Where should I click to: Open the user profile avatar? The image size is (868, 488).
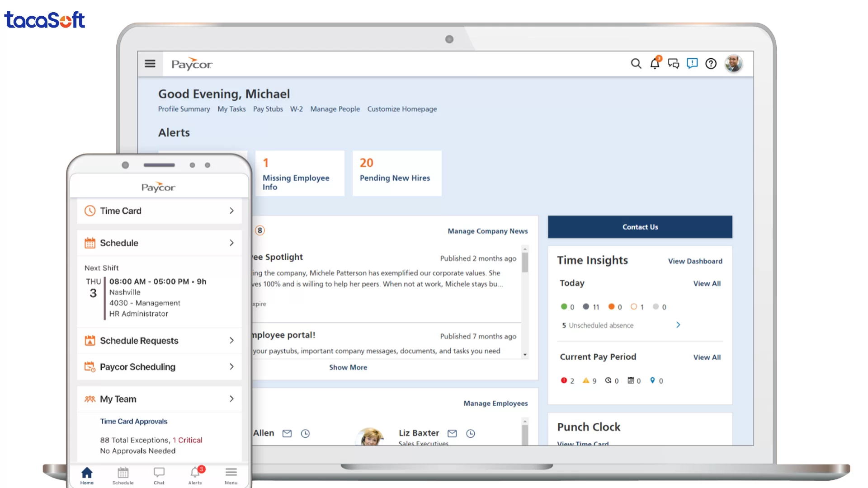click(733, 64)
